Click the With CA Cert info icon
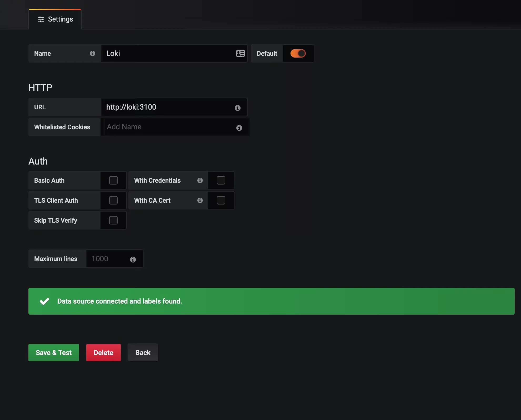This screenshot has width=521, height=420. [x=200, y=200]
